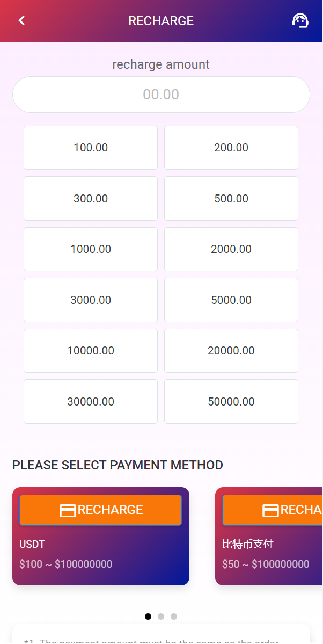Select the 500.00 preset amount
The width and height of the screenshot is (323, 644).
(231, 198)
